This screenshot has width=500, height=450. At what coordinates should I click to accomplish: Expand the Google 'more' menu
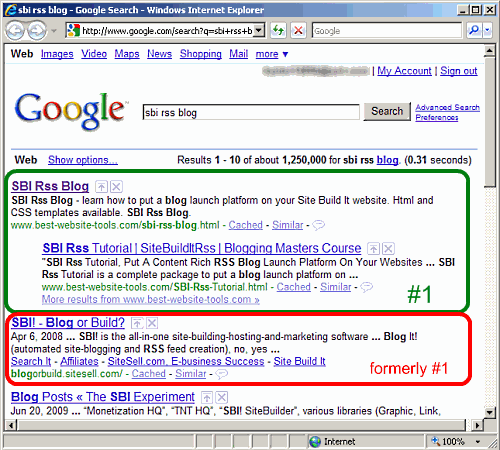point(271,54)
